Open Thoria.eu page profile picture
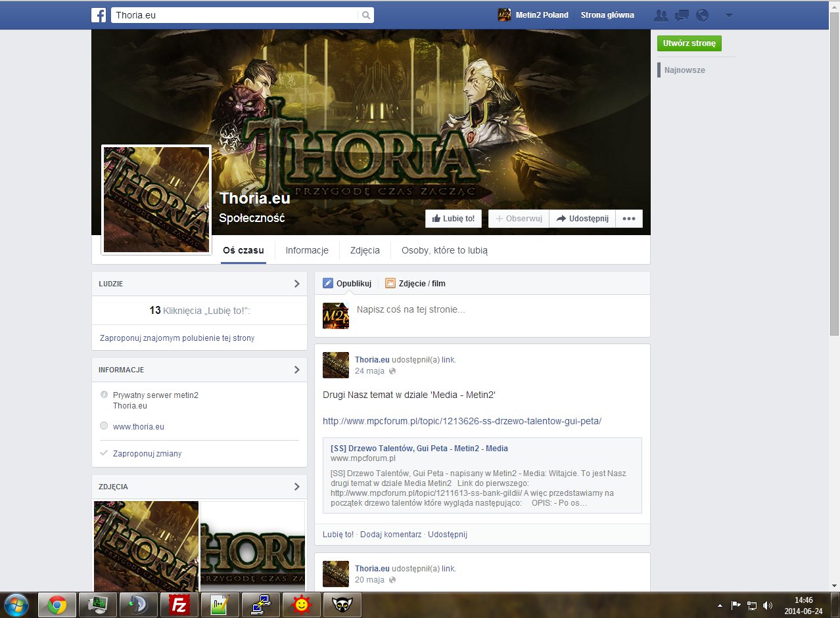 156,200
